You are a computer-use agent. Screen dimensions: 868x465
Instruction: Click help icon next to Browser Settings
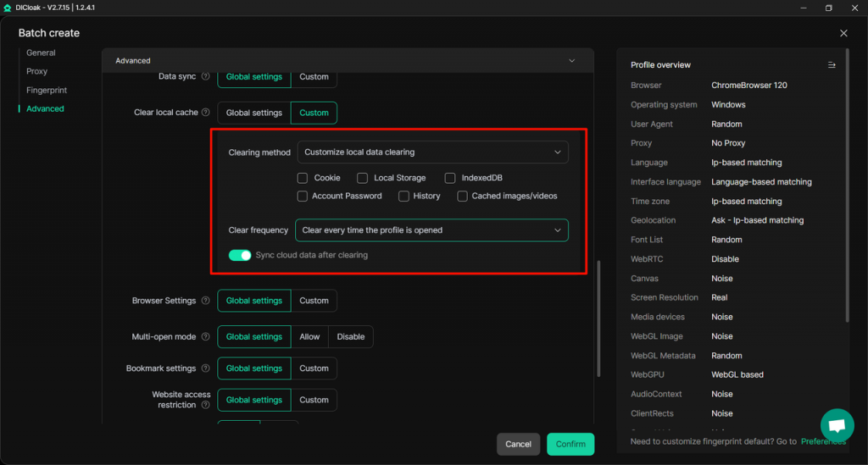[x=205, y=301]
